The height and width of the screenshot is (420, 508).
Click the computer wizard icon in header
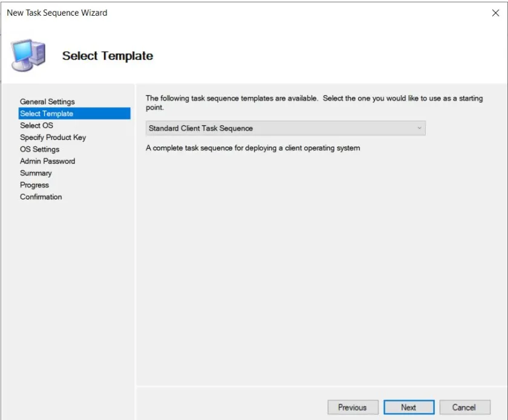28,55
